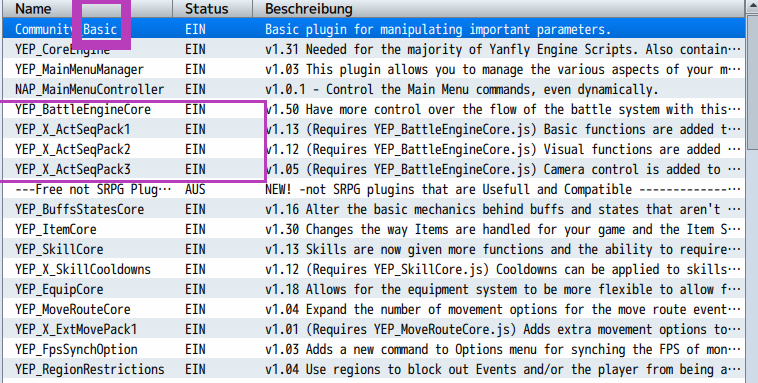Sort by the Status column header
The height and width of the screenshot is (383, 758).
click(213, 9)
